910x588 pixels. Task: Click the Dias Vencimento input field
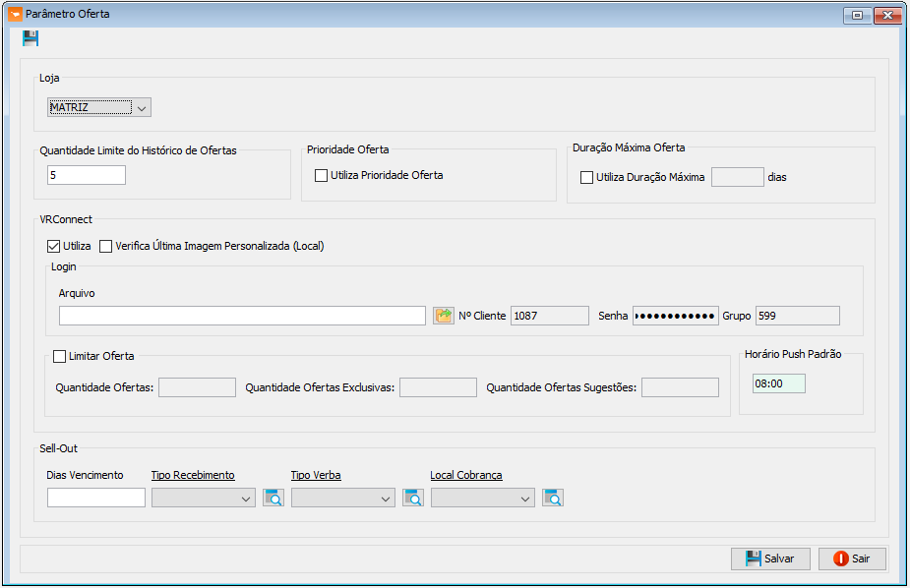pyautogui.click(x=96, y=498)
